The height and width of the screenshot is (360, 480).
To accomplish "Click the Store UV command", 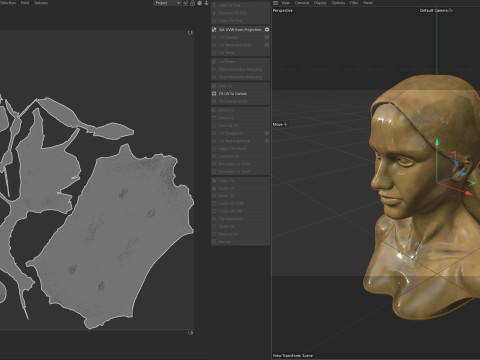I will (241, 227).
